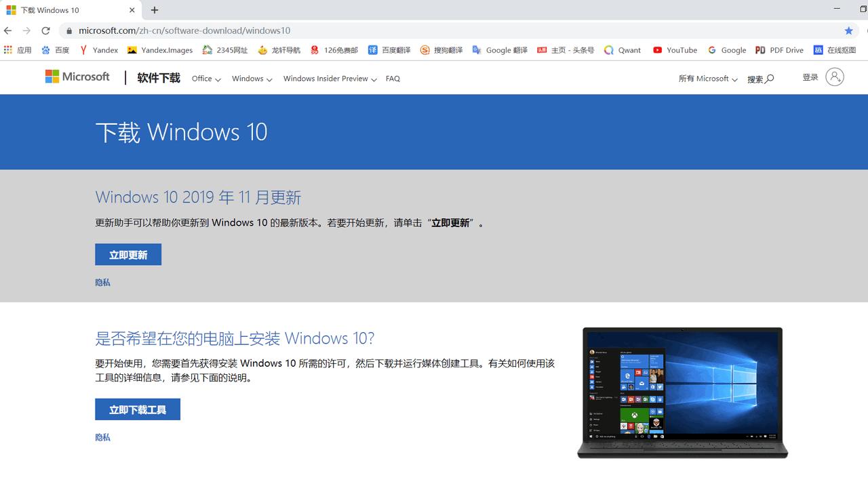The height and width of the screenshot is (488, 868).
Task: Click the 立即下载工具 button
Action: tap(137, 409)
